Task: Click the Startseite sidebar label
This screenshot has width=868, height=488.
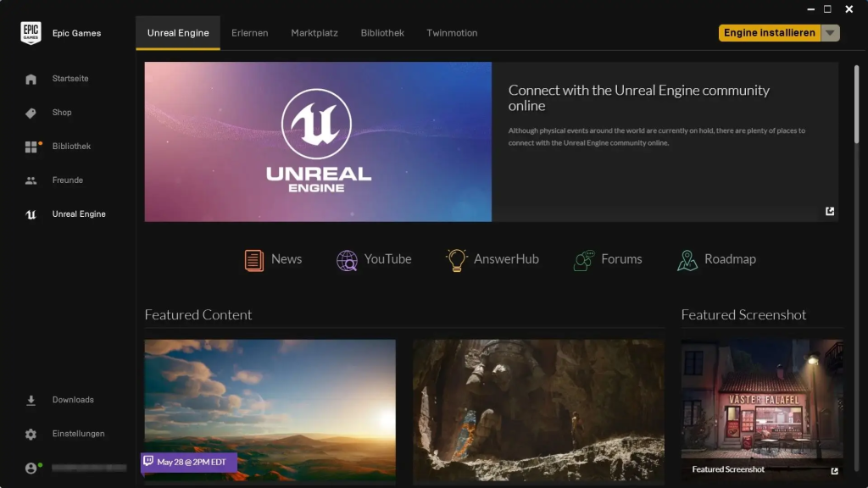Action: [x=70, y=79]
